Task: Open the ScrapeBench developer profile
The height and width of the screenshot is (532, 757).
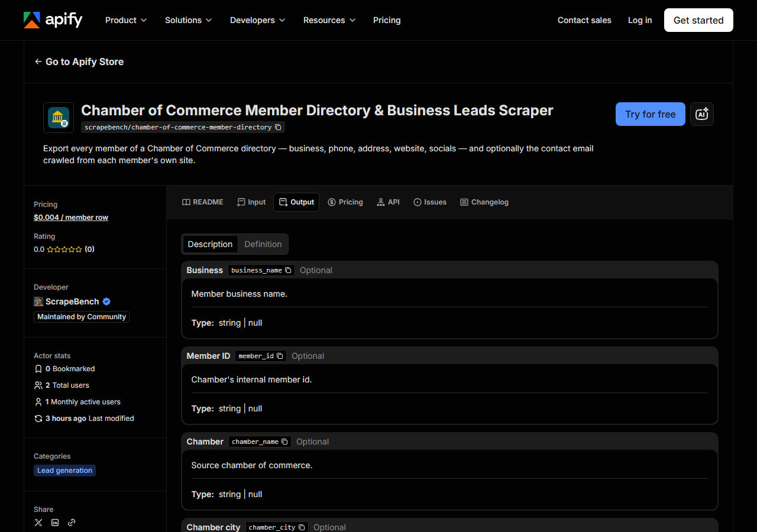Action: 72,301
